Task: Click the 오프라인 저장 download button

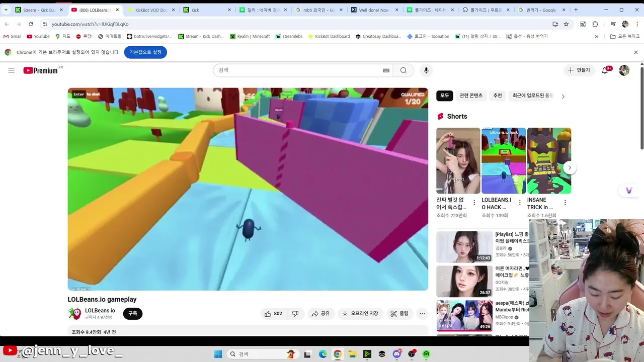Action: 360,314
